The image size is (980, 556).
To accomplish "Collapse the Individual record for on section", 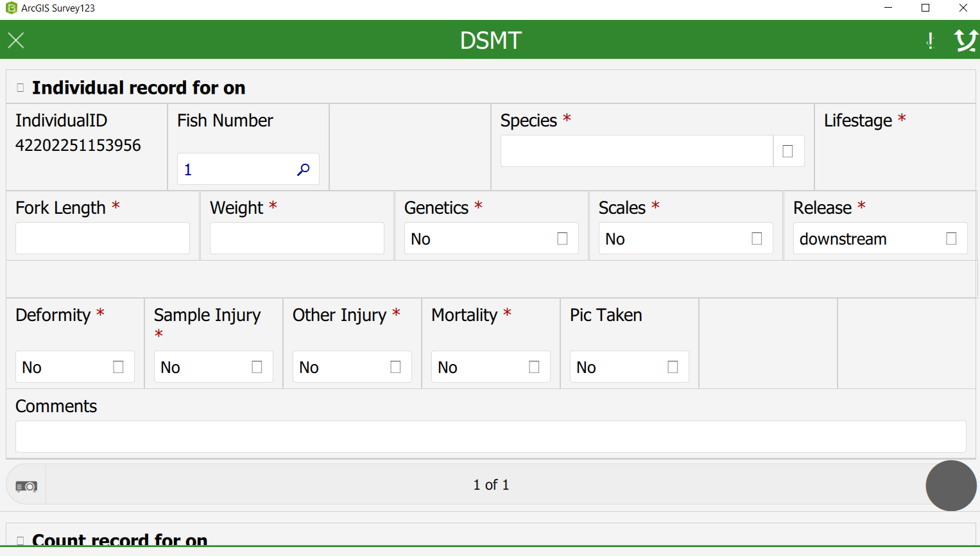I will point(20,86).
